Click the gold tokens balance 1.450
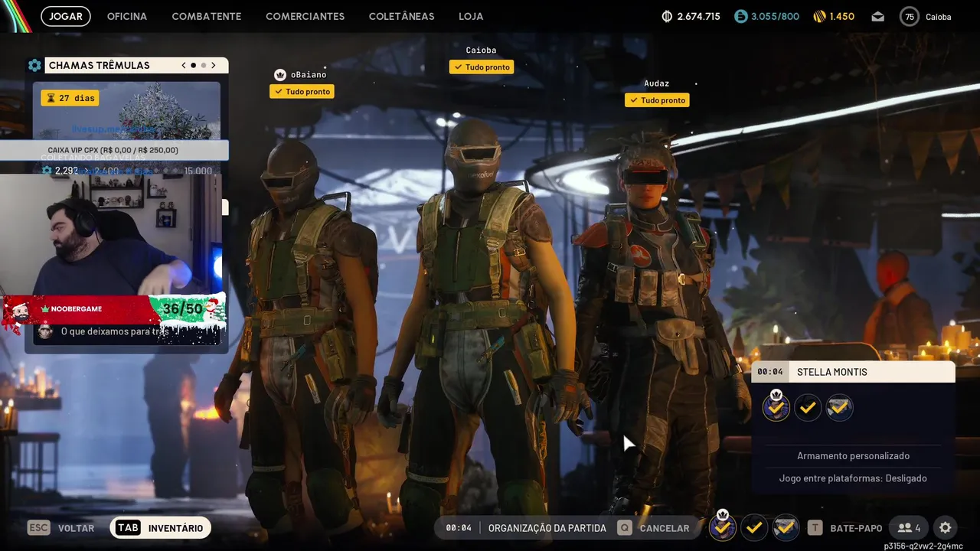This screenshot has height=551, width=980. pyautogui.click(x=834, y=16)
